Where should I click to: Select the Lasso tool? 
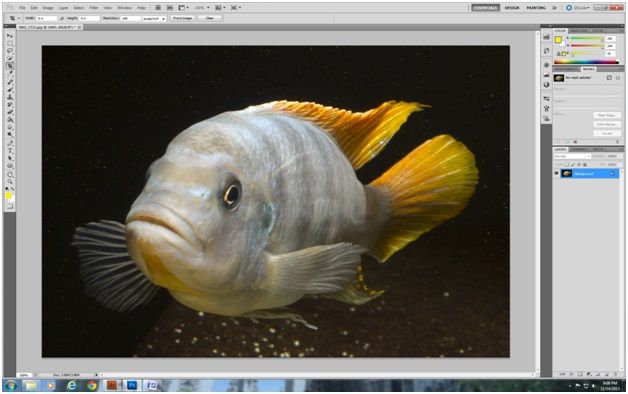10,51
